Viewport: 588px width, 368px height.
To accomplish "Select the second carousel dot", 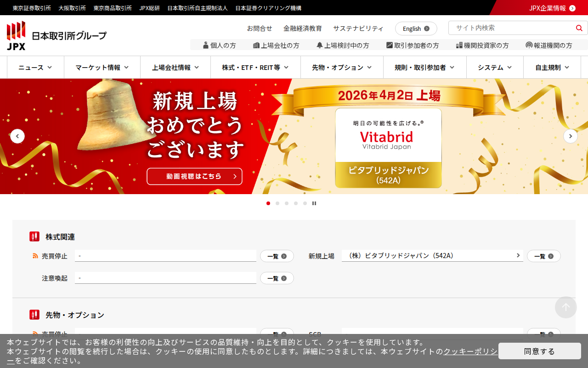I will click(x=277, y=203).
